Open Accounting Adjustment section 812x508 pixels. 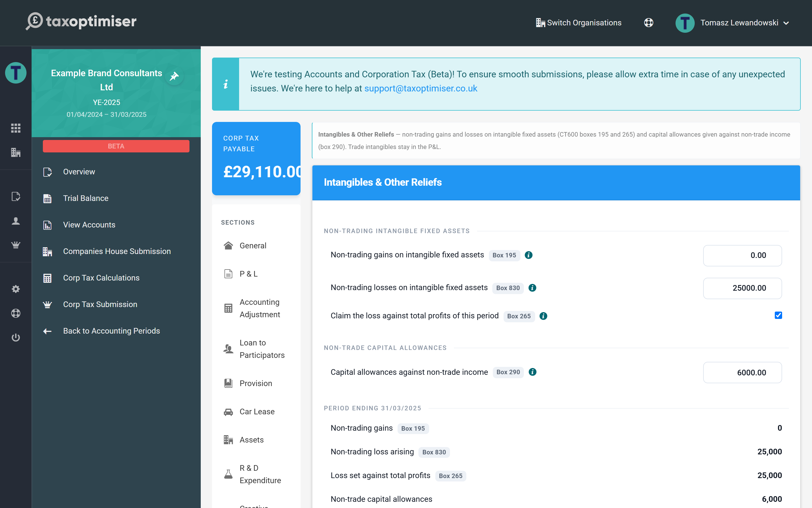(x=256, y=308)
